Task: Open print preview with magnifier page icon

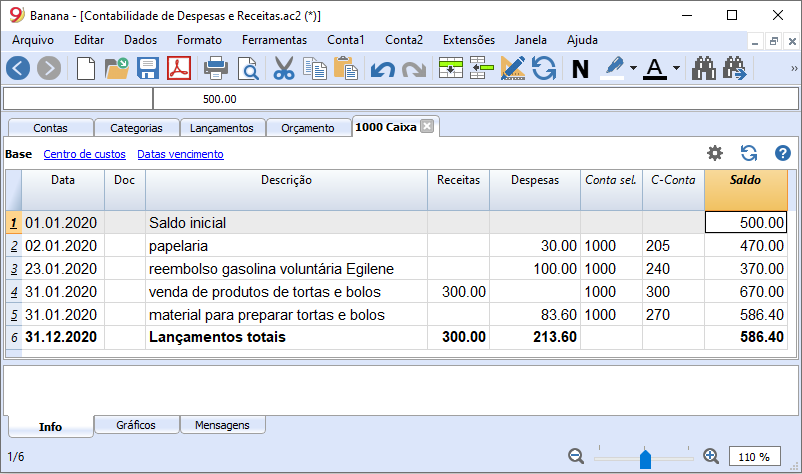Action: click(248, 69)
